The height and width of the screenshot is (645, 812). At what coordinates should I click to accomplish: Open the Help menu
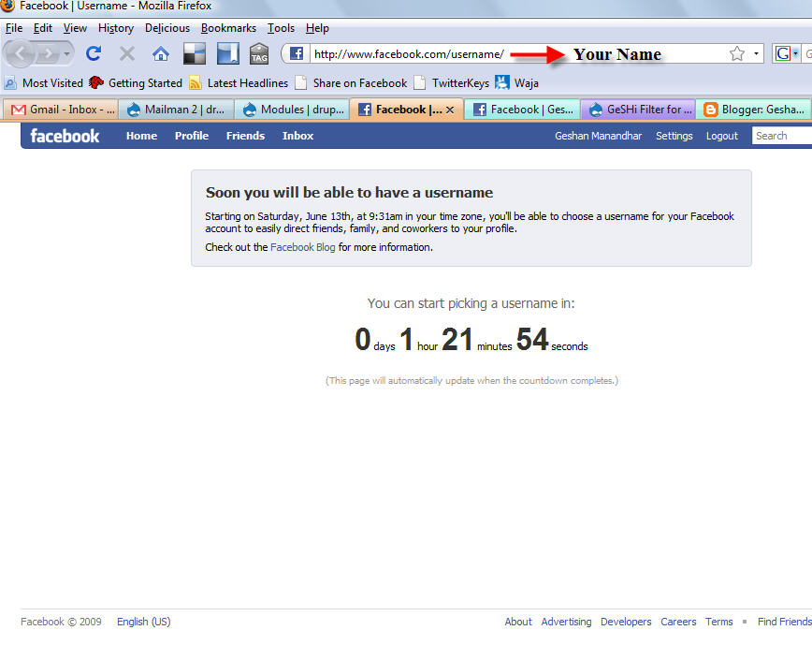[317, 28]
